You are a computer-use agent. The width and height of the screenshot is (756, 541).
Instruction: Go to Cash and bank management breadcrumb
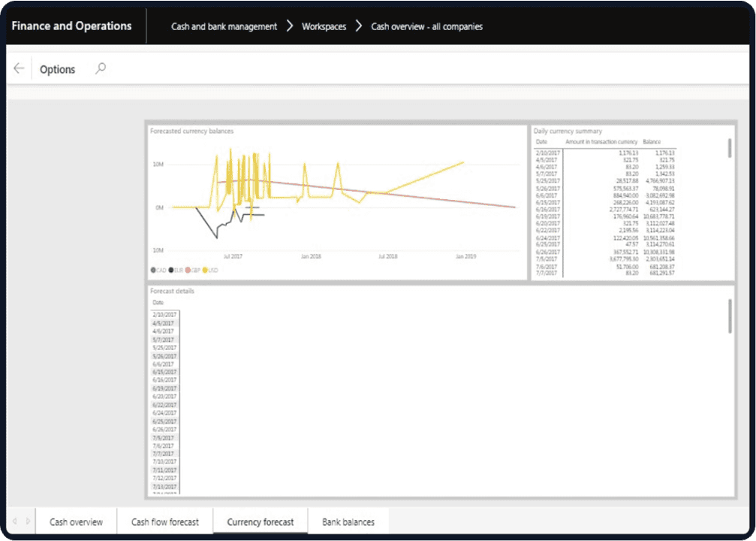click(x=224, y=26)
